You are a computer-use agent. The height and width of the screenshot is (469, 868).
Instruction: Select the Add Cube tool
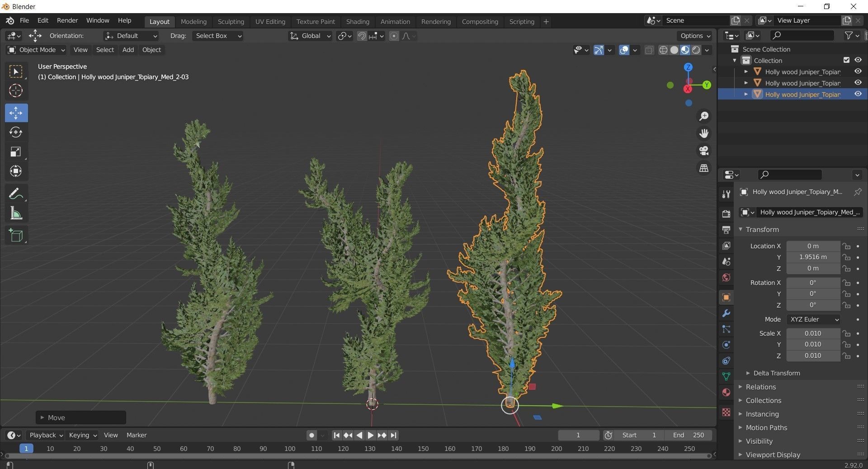[x=16, y=236]
